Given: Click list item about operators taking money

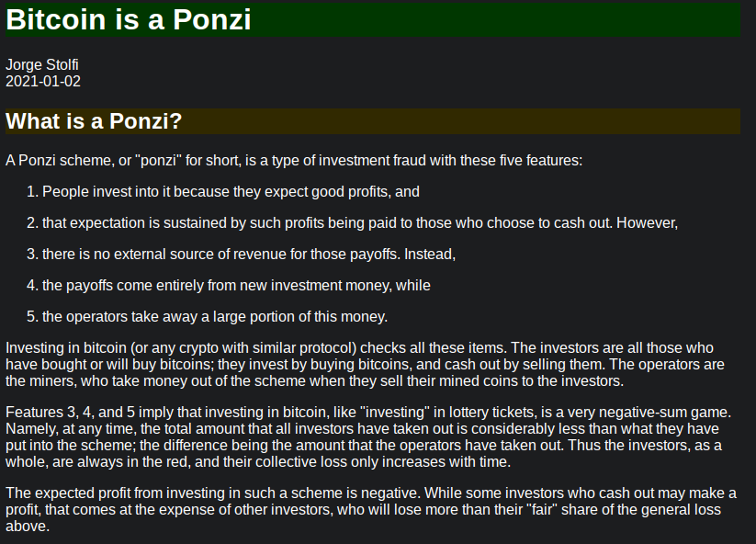Looking at the screenshot, I should pos(215,316).
